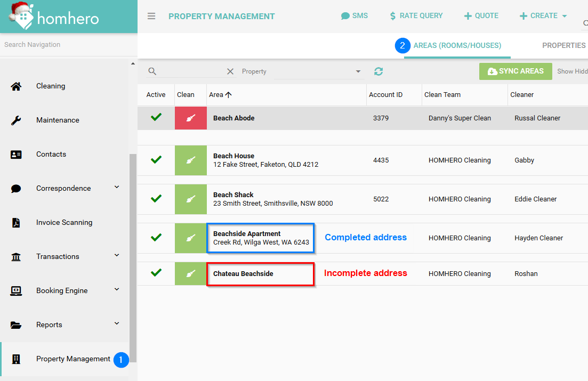Expand the Create dropdown menu

543,16
